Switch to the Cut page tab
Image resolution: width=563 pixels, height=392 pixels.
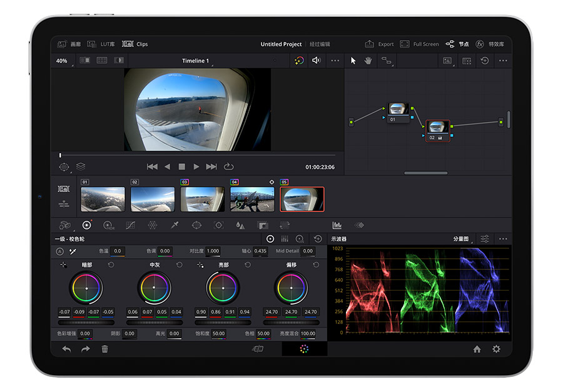[258, 349]
